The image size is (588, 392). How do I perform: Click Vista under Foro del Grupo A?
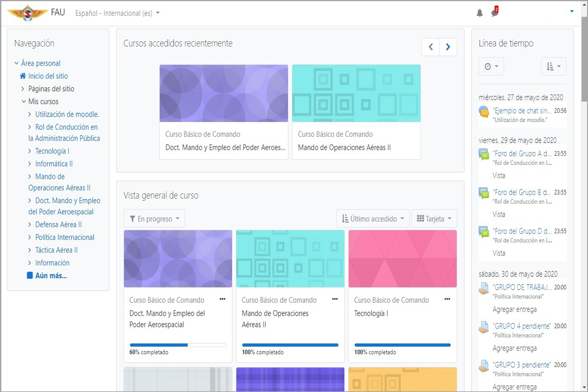point(499,175)
